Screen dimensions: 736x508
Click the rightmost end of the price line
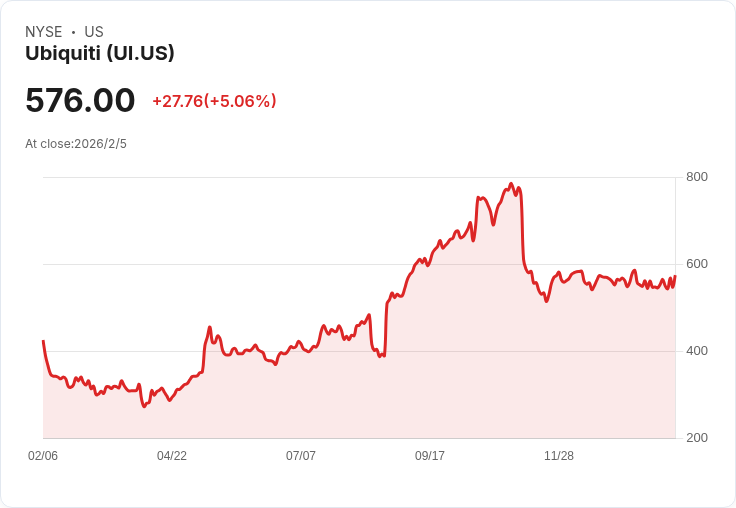675,276
